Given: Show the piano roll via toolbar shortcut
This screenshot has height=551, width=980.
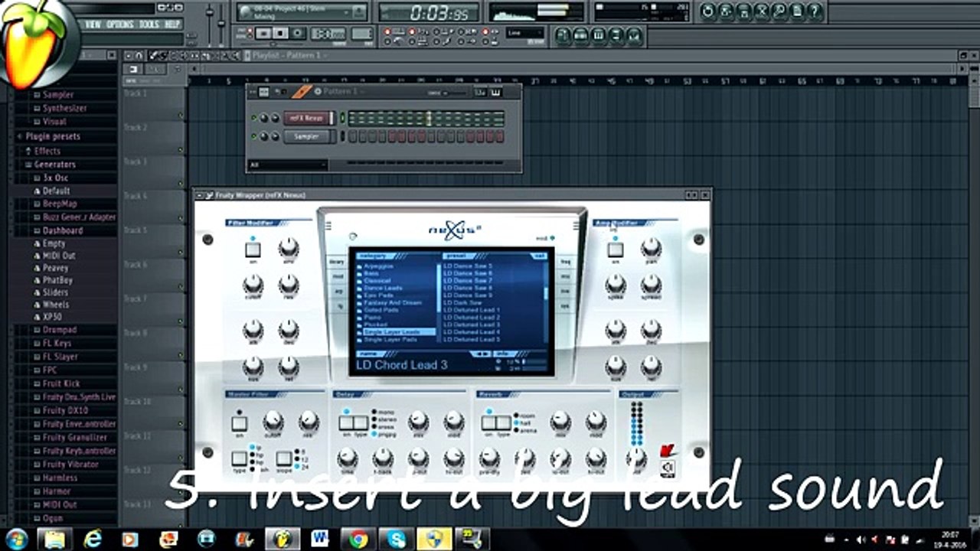Looking at the screenshot, I should 599,35.
